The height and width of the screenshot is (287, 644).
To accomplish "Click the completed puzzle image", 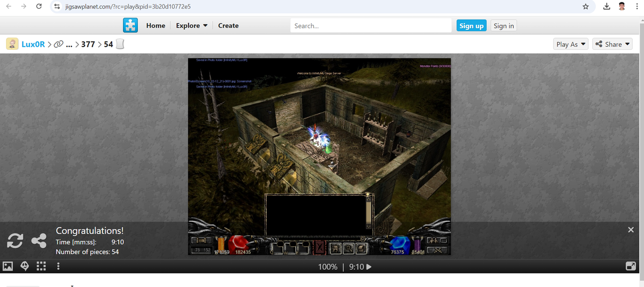I will pos(319,156).
